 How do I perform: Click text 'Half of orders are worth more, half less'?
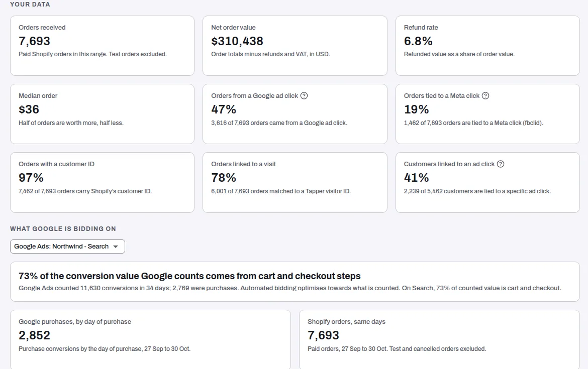point(70,122)
